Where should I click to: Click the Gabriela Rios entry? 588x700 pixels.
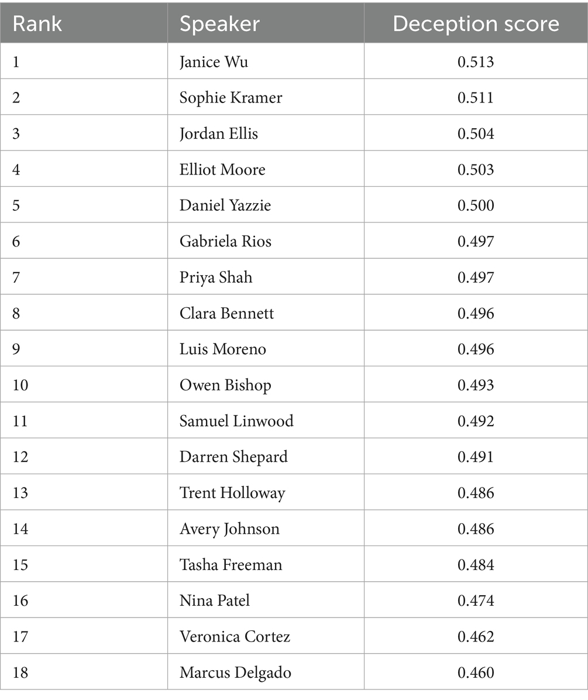[225, 241]
